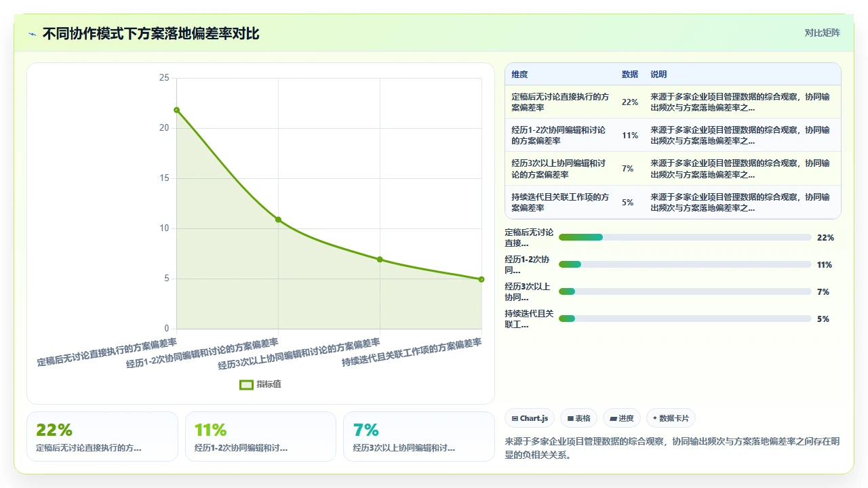Open the 7% stat card
Viewport: 868px width, 488px height.
pos(419,436)
